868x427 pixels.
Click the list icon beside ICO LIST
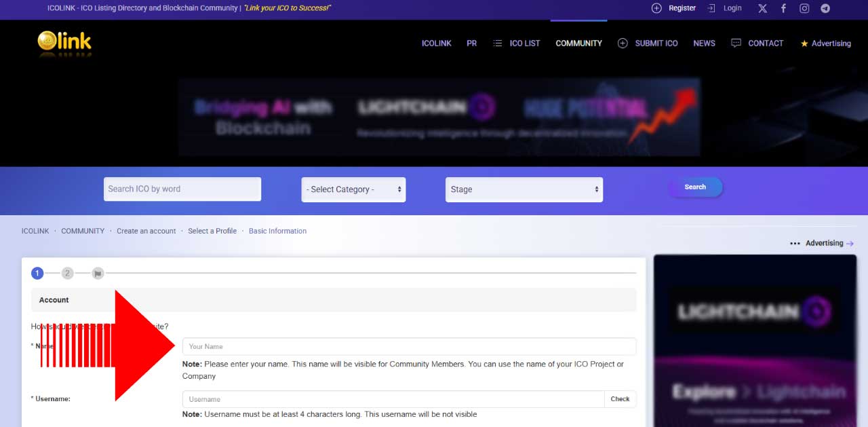499,43
